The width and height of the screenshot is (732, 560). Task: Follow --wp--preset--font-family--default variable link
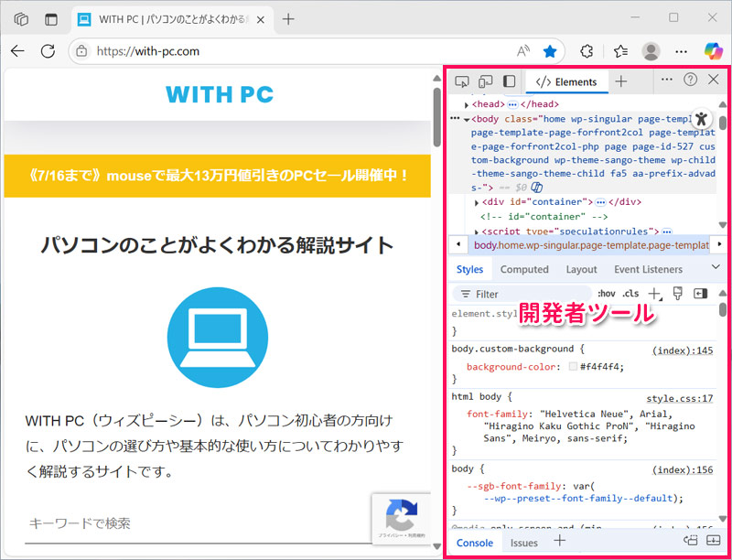point(578,499)
